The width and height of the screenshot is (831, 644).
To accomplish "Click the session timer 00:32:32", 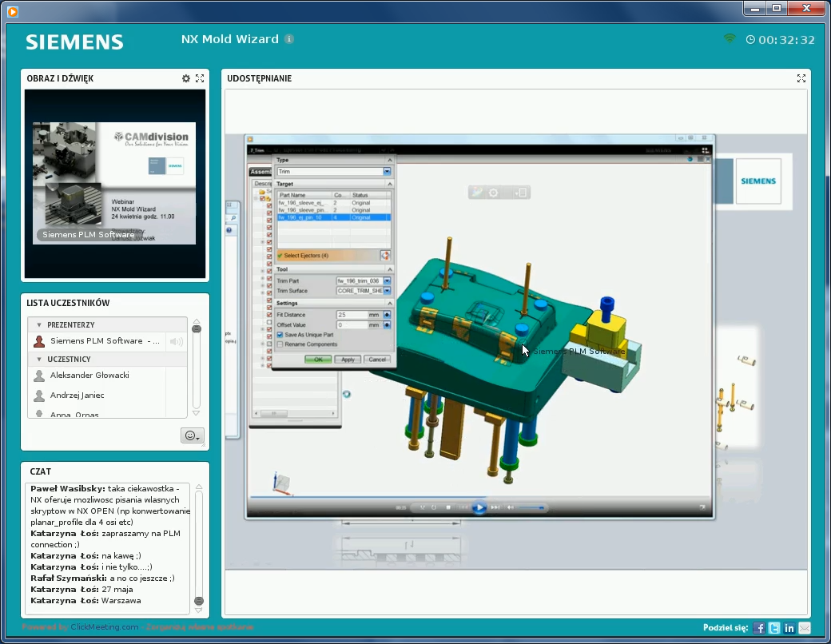I will (x=786, y=40).
